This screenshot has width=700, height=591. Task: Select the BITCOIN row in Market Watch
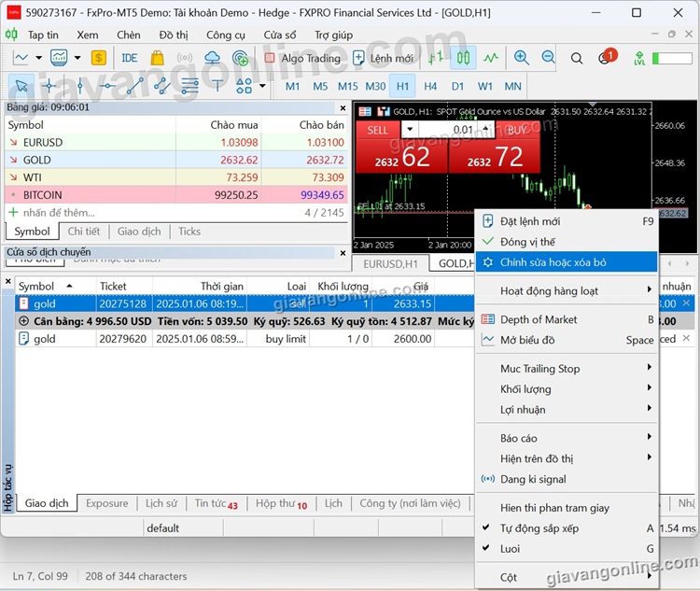[x=43, y=195]
